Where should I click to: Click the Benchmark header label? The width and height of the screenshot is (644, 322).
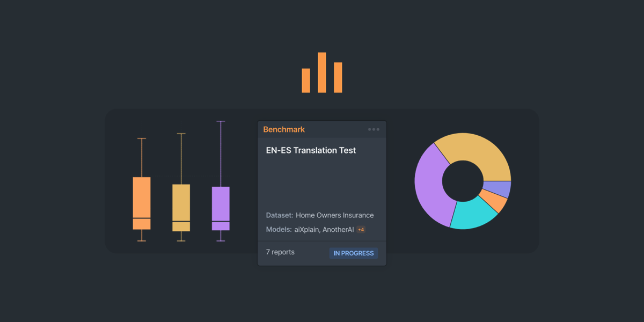(x=284, y=129)
